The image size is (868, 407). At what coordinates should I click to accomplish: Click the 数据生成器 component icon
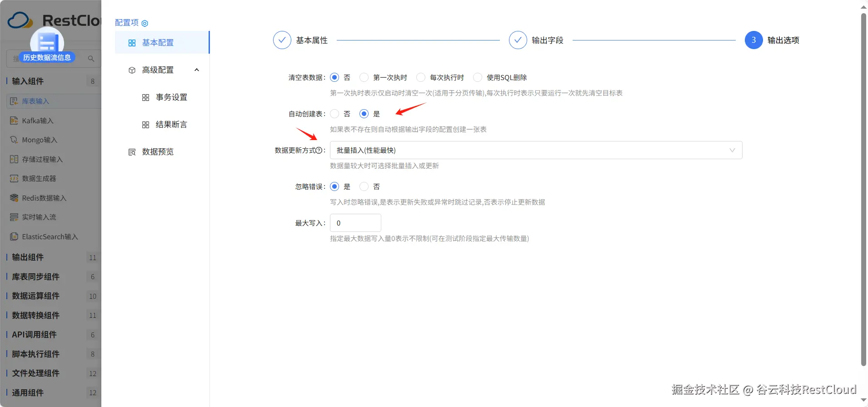[14, 178]
